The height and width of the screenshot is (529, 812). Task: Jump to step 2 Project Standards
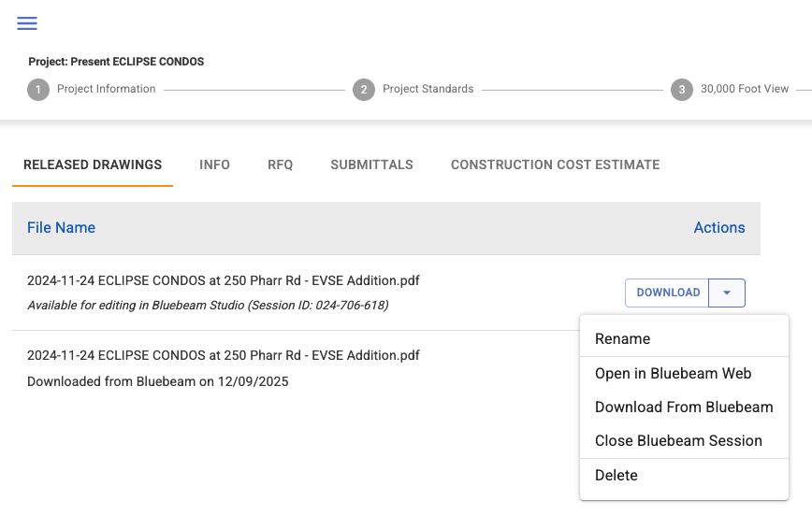[413, 90]
